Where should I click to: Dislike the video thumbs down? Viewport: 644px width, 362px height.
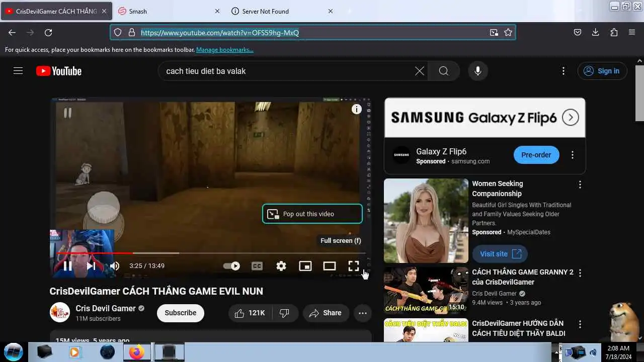click(285, 313)
